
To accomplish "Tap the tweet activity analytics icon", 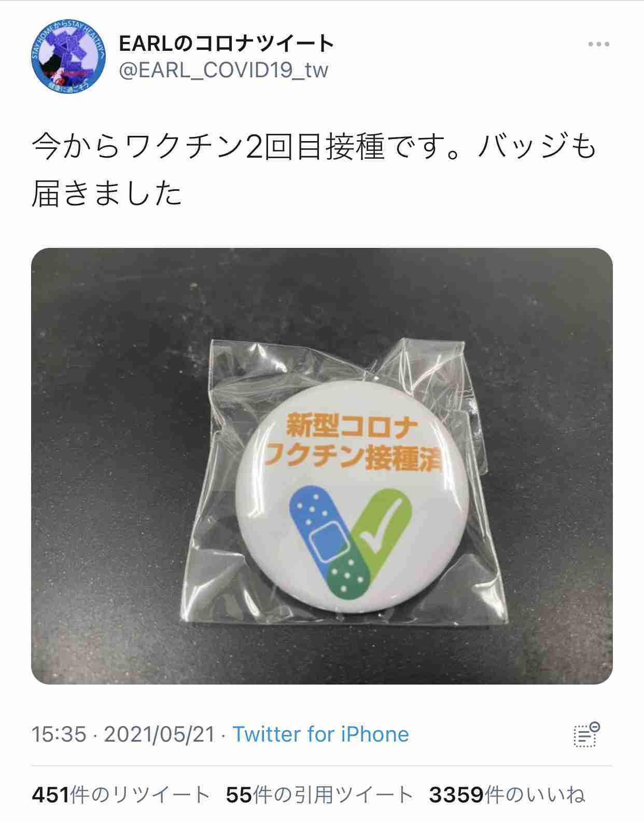I will (586, 734).
